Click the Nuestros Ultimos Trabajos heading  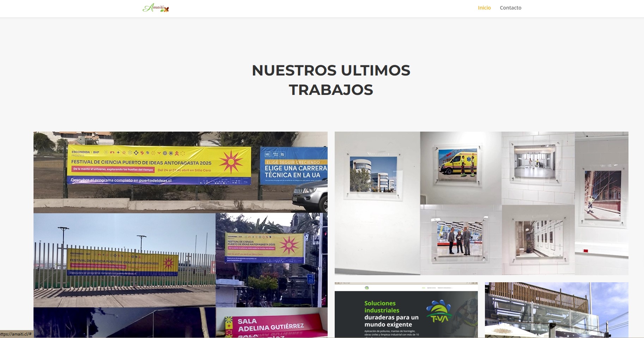(331, 80)
